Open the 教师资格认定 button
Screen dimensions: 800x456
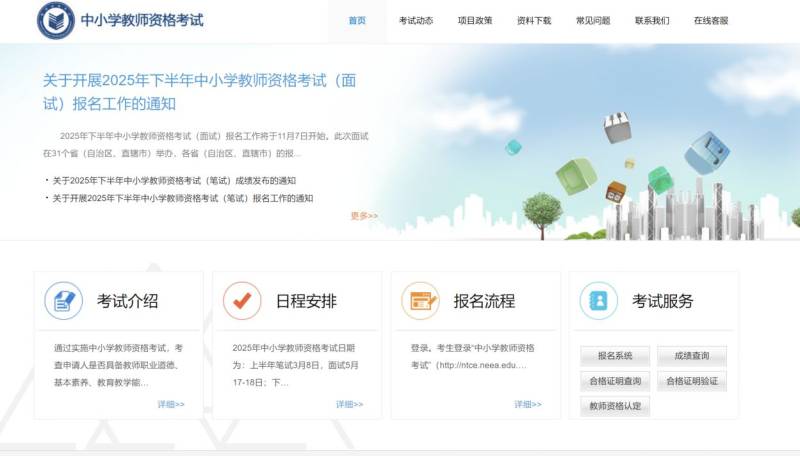615,406
